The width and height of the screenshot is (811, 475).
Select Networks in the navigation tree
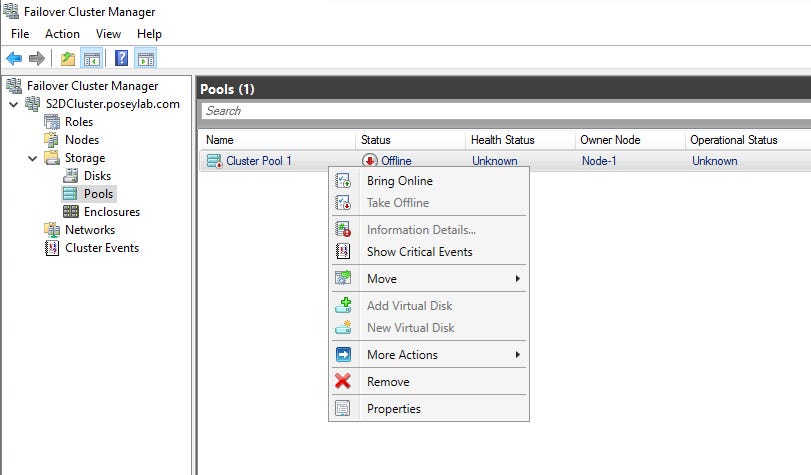coord(89,230)
